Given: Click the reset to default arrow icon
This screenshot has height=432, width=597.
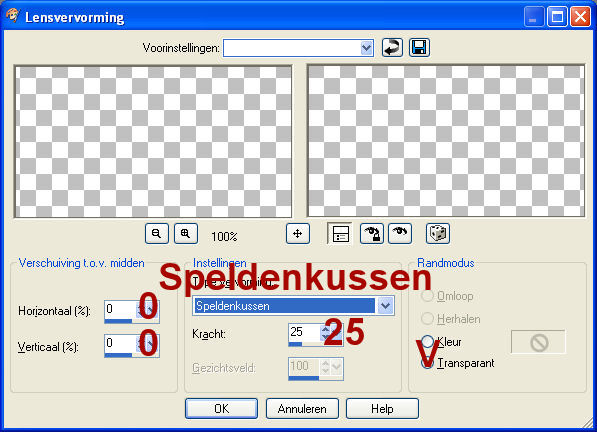Looking at the screenshot, I should (x=392, y=48).
